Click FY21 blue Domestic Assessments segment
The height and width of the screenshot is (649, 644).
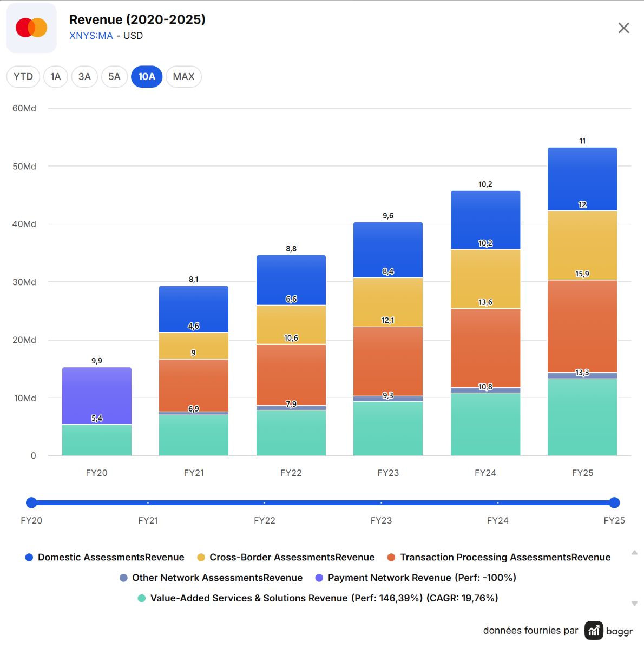click(194, 309)
